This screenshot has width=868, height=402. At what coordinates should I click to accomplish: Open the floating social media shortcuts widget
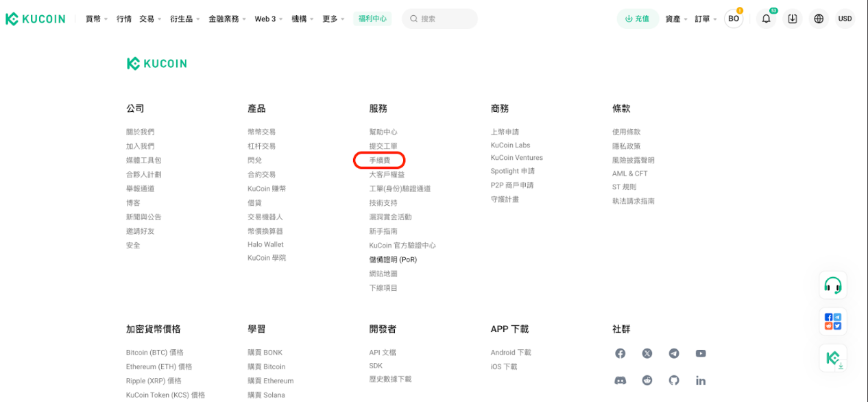click(x=833, y=322)
